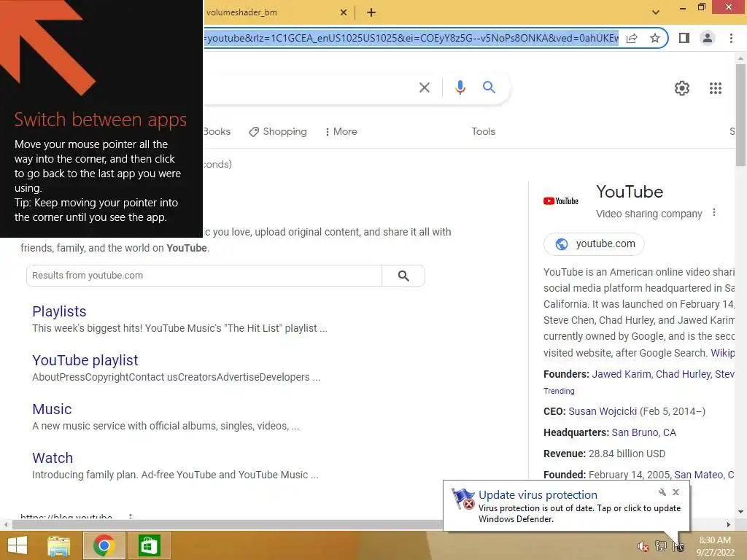Search within youtube.com magnifier button
The image size is (747, 560).
pyautogui.click(x=403, y=276)
